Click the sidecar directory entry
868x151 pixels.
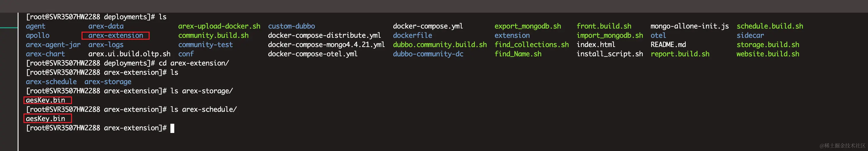pos(750,35)
